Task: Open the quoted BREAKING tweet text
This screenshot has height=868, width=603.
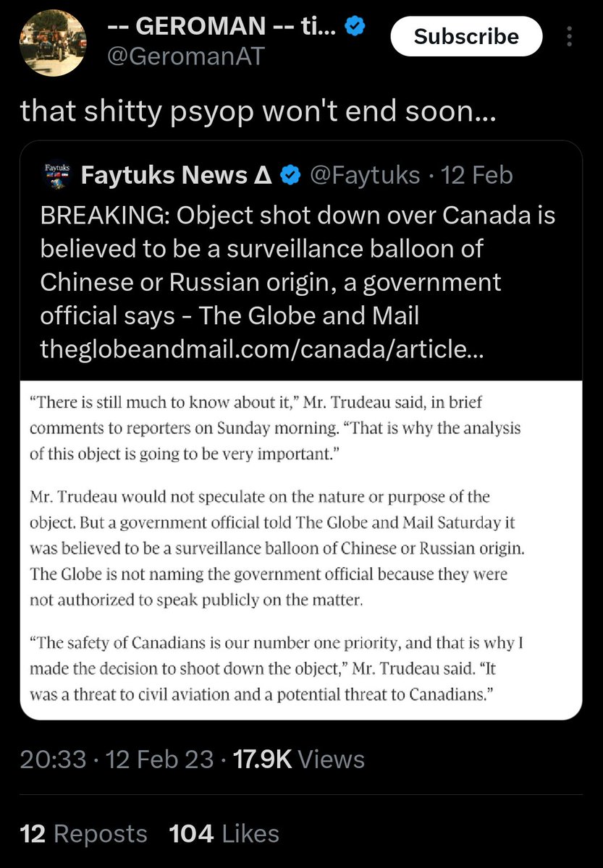Action: [297, 265]
